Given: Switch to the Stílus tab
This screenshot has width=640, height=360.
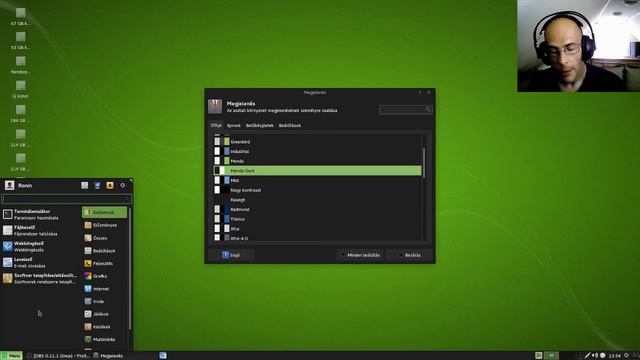Looking at the screenshot, I should point(216,125).
